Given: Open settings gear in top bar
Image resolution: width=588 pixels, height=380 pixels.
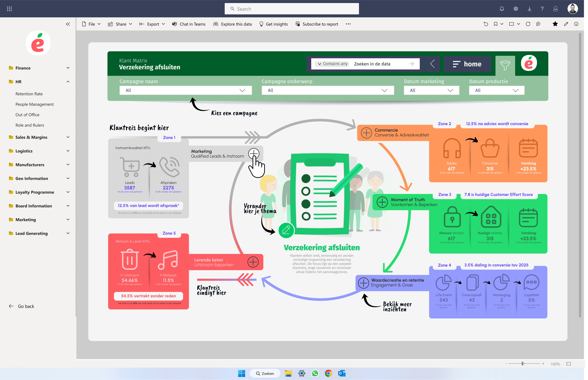Looking at the screenshot, I should (515, 9).
